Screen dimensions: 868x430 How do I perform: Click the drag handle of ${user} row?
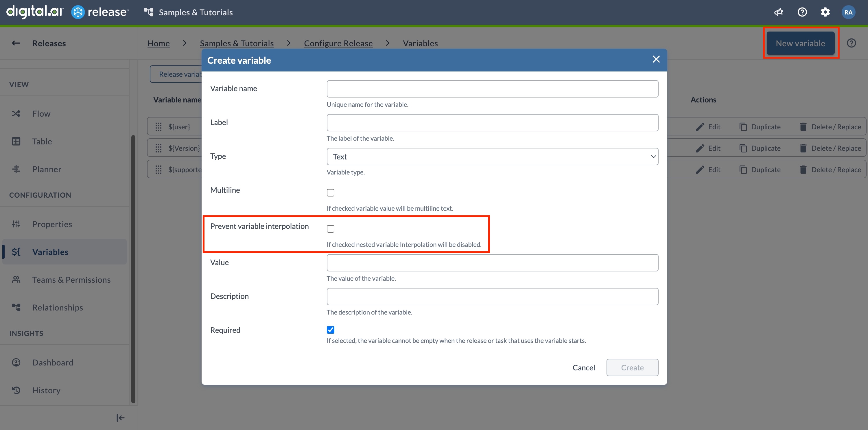(x=159, y=127)
